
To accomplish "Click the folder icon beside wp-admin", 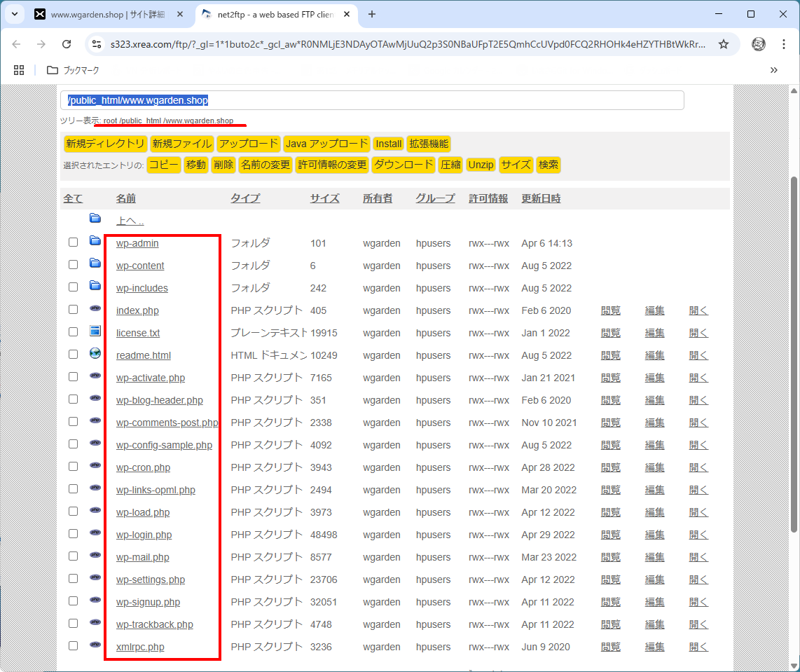I will (x=95, y=242).
